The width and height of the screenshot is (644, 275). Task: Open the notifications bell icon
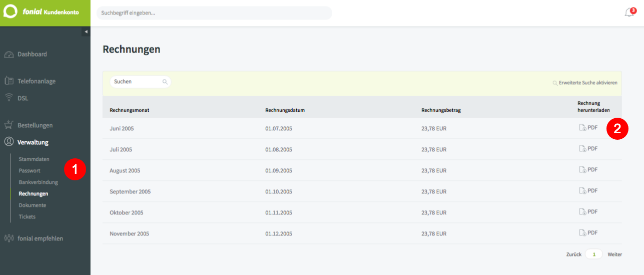click(x=629, y=13)
